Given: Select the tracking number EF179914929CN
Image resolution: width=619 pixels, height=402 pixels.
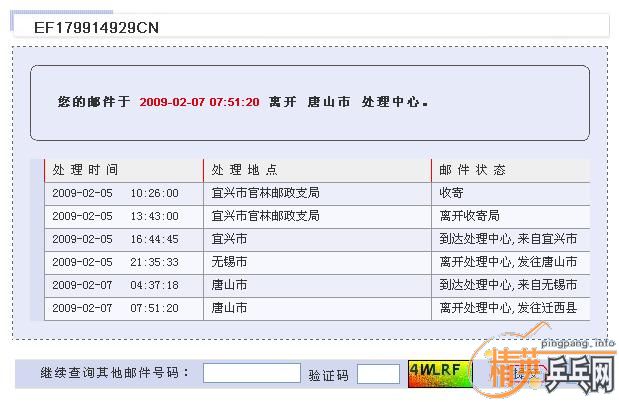Looking at the screenshot, I should pos(96,27).
